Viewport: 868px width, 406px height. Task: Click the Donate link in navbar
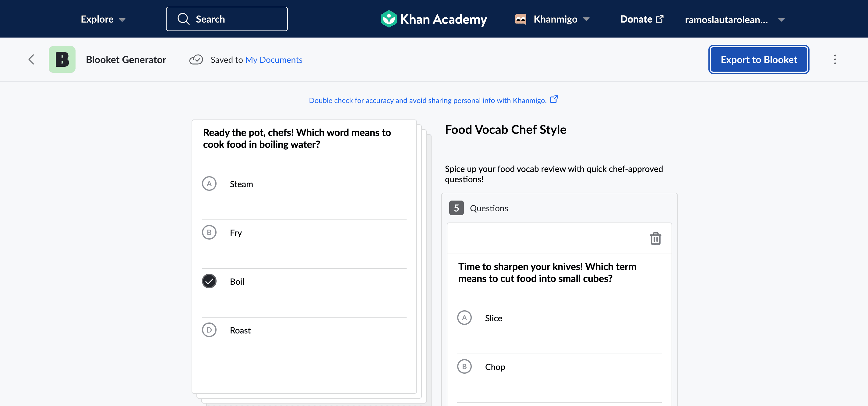click(x=642, y=19)
